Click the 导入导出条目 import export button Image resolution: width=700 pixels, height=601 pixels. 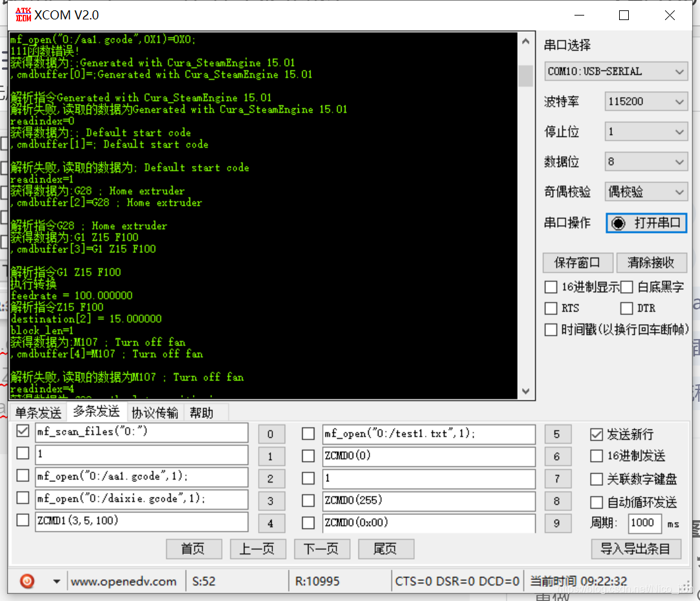click(x=636, y=549)
